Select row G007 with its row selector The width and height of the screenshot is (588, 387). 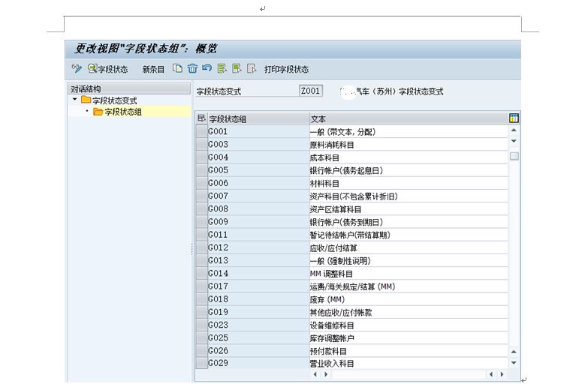point(202,196)
